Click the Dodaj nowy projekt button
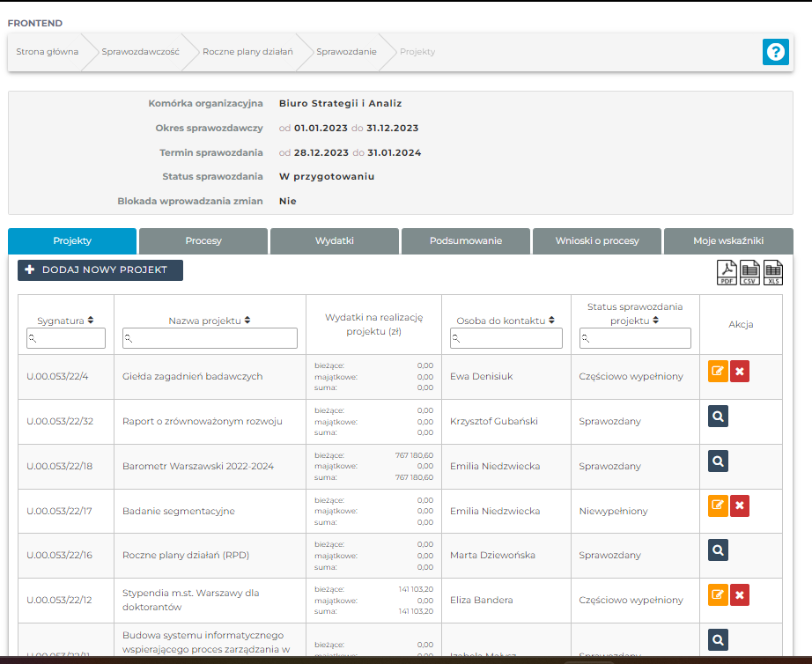The height and width of the screenshot is (664, 812). coord(100,270)
